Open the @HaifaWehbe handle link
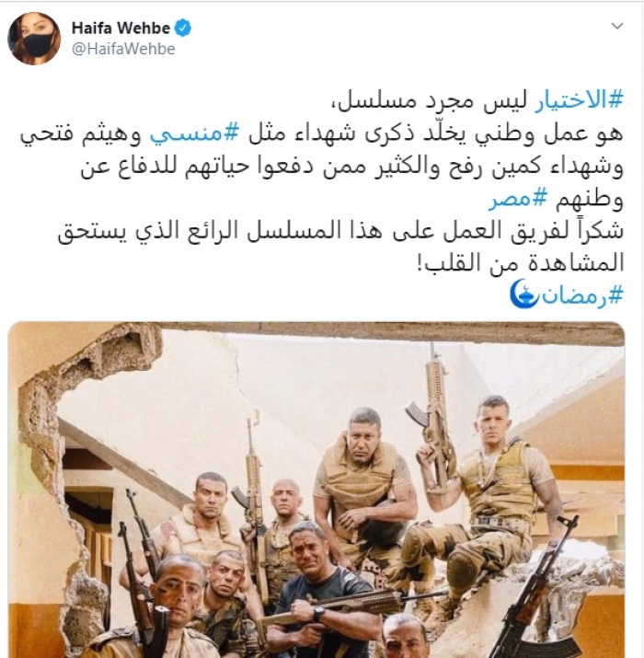The width and height of the screenshot is (644, 658). [x=123, y=49]
